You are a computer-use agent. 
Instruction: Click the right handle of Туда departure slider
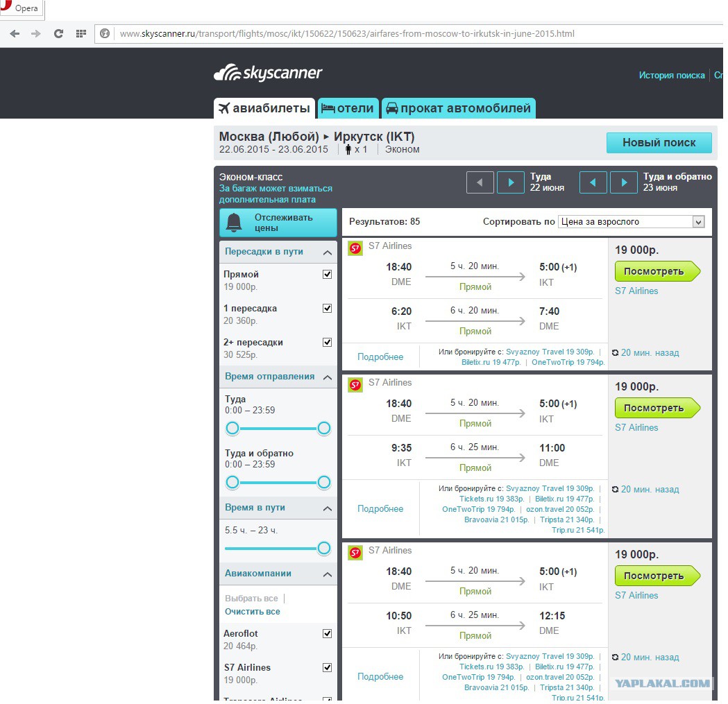click(324, 428)
